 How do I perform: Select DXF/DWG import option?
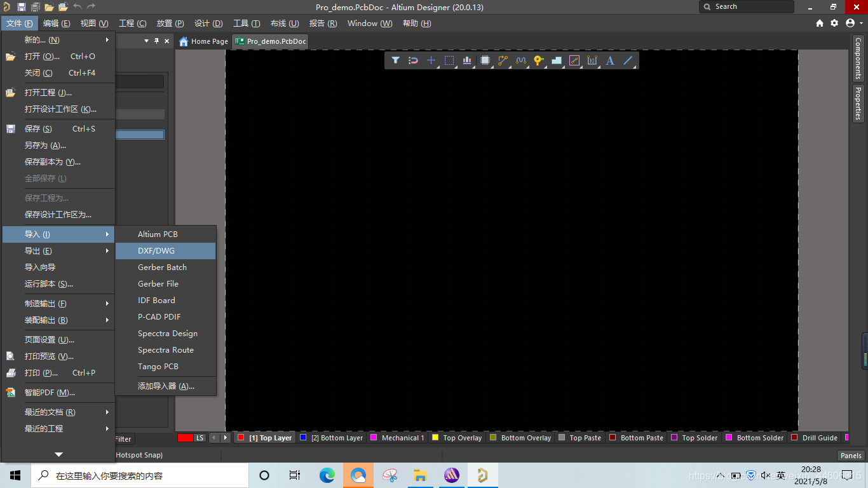(166, 250)
